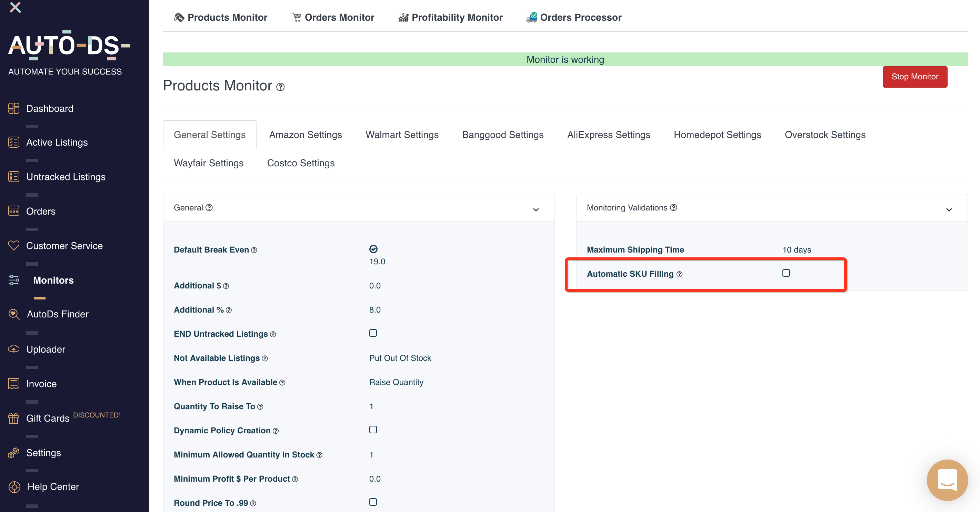Viewport: 980px width, 512px height.
Task: Click the Help Center lifebuoy icon
Action: tap(14, 487)
